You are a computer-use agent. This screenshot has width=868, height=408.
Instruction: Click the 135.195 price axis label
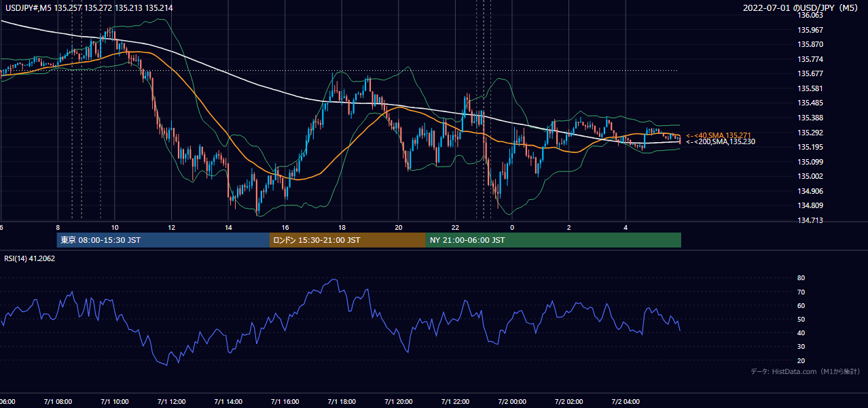click(x=810, y=147)
